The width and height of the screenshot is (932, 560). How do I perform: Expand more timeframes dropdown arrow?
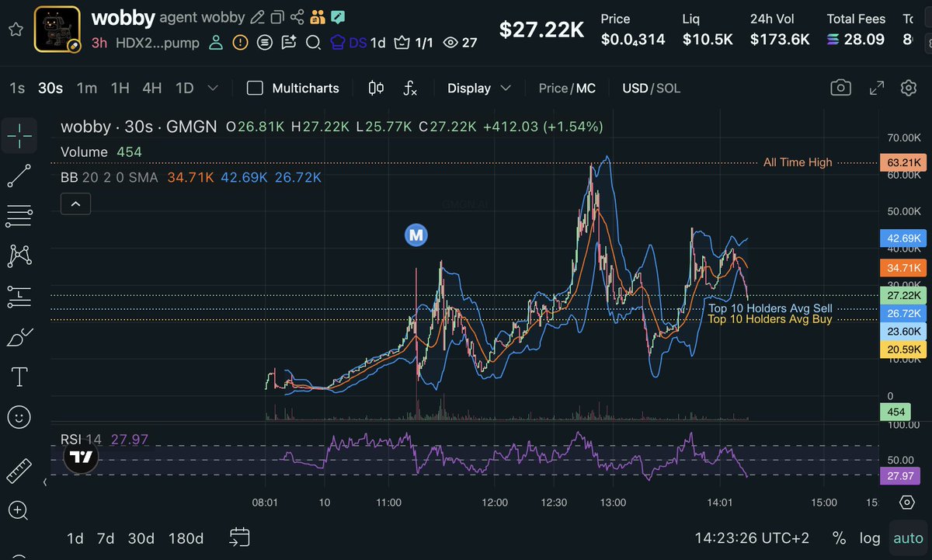(213, 88)
